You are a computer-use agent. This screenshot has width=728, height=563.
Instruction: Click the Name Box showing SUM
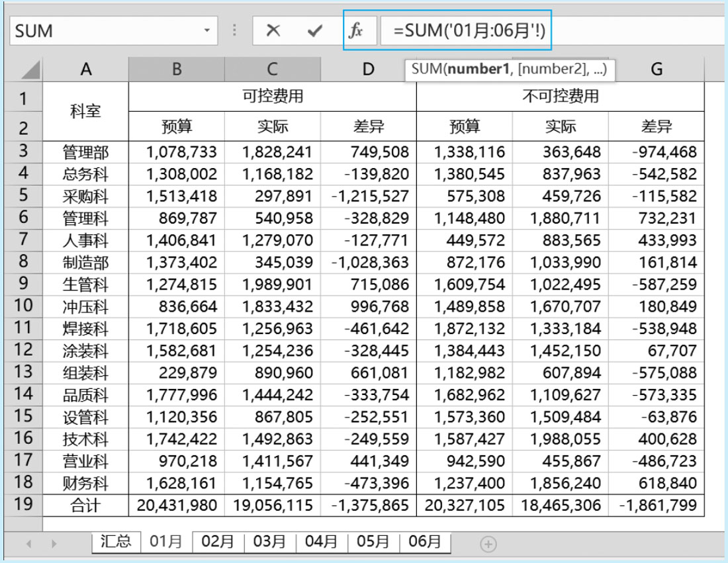point(106,31)
